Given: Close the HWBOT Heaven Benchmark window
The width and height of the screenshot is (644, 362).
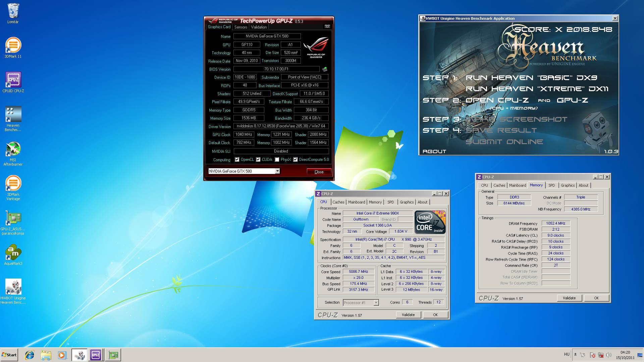Looking at the screenshot, I should (615, 18).
